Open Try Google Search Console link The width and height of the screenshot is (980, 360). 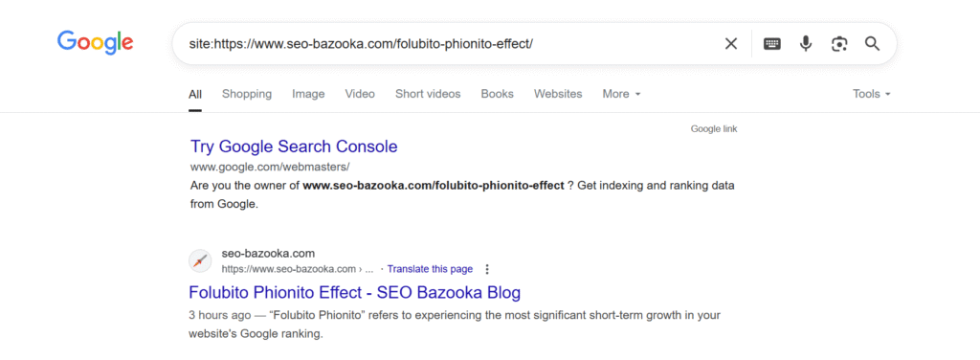pyautogui.click(x=294, y=146)
